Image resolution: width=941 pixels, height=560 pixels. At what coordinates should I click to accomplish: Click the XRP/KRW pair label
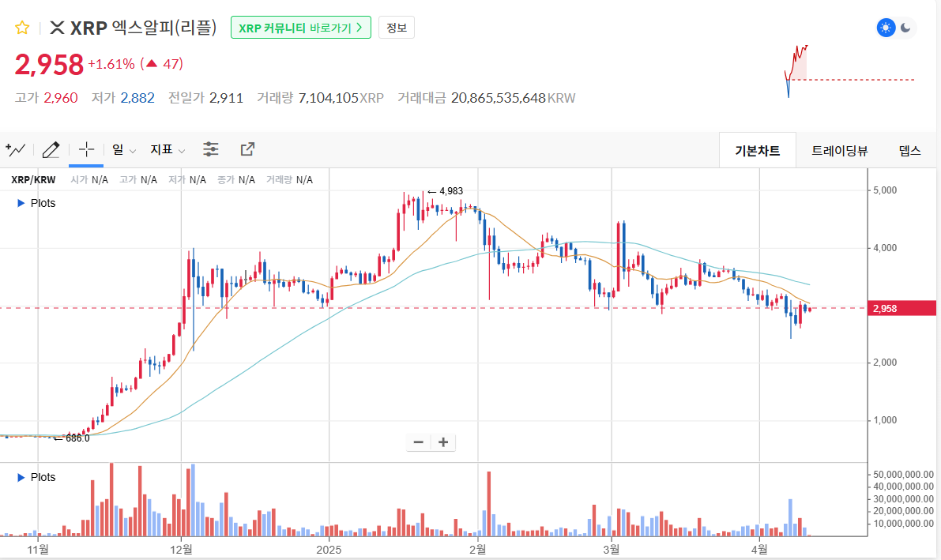34,179
